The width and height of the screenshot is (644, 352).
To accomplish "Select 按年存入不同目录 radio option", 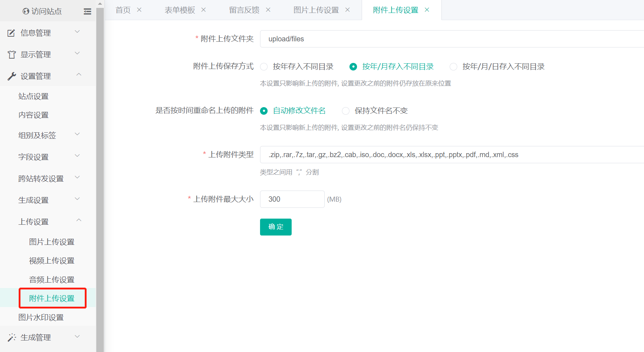I will (264, 67).
